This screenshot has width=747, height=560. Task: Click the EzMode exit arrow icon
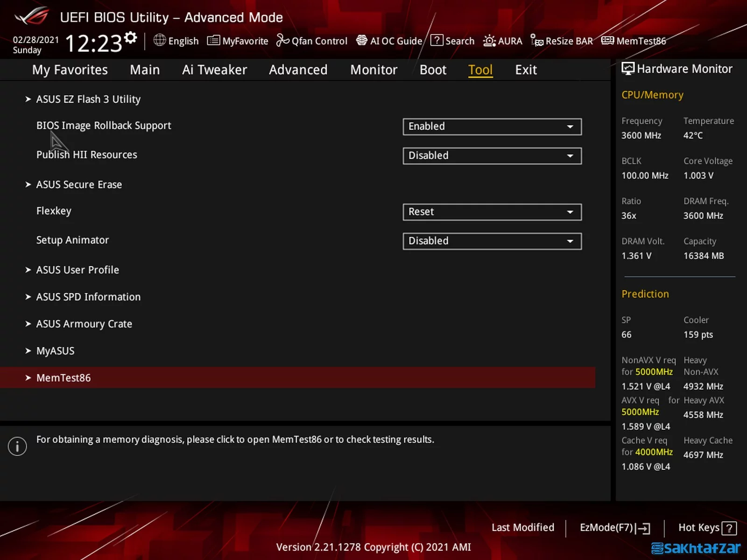tap(644, 528)
